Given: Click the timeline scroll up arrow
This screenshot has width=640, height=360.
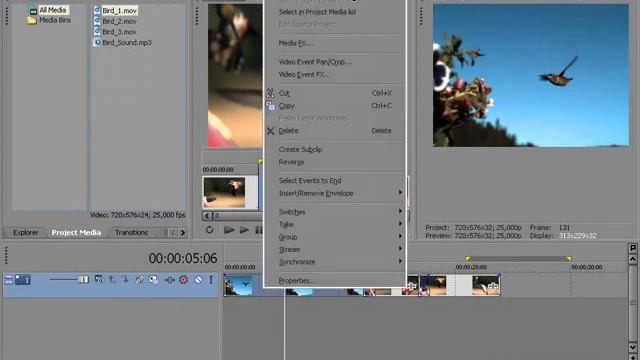Looking at the screenshot, I should tap(633, 259).
